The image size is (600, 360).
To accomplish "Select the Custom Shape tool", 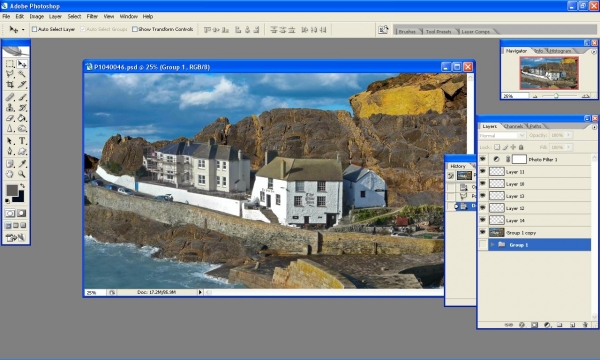I will tap(22, 151).
